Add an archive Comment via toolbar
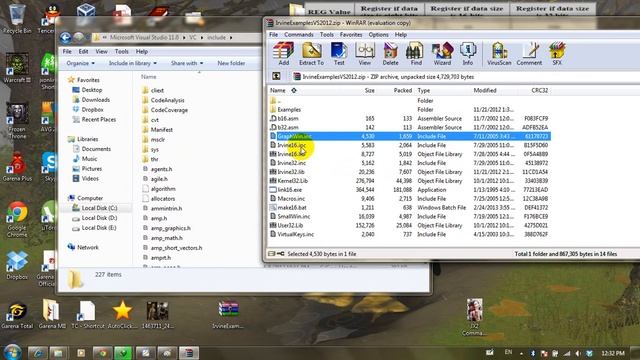 529,53
